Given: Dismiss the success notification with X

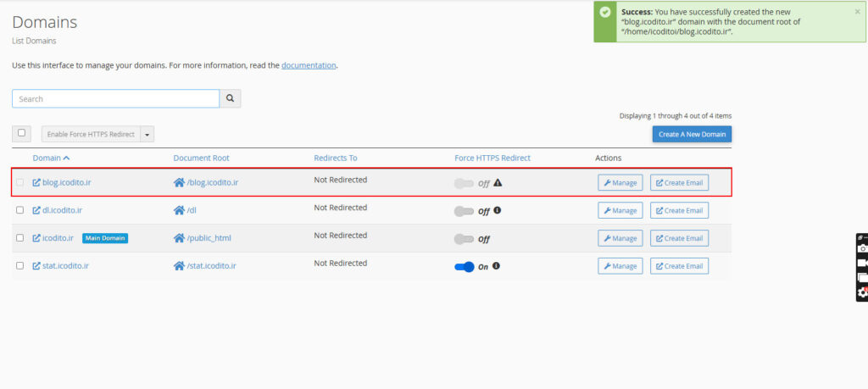Looking at the screenshot, I should (858, 11).
